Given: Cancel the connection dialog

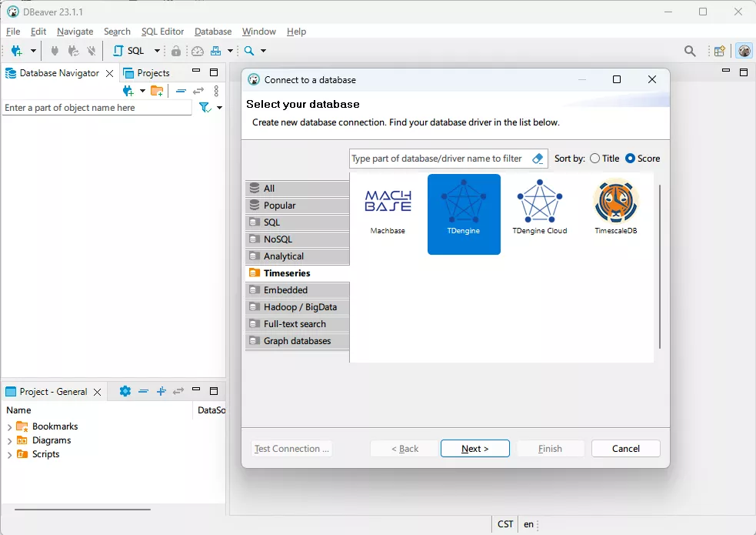Looking at the screenshot, I should pyautogui.click(x=625, y=449).
